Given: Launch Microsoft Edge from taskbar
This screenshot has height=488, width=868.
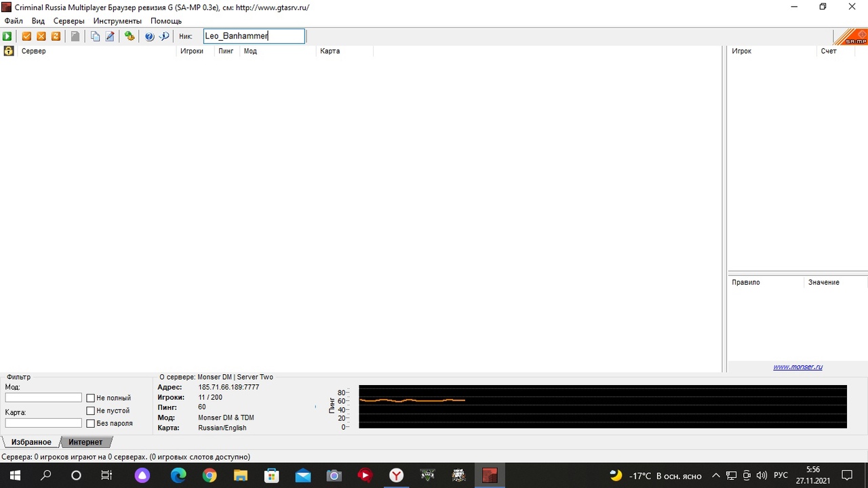Looking at the screenshot, I should pyautogui.click(x=178, y=475).
